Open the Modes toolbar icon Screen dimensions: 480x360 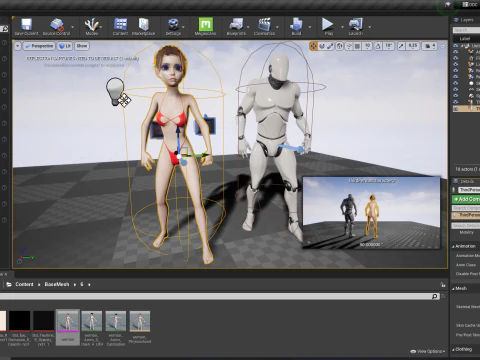coord(91,27)
